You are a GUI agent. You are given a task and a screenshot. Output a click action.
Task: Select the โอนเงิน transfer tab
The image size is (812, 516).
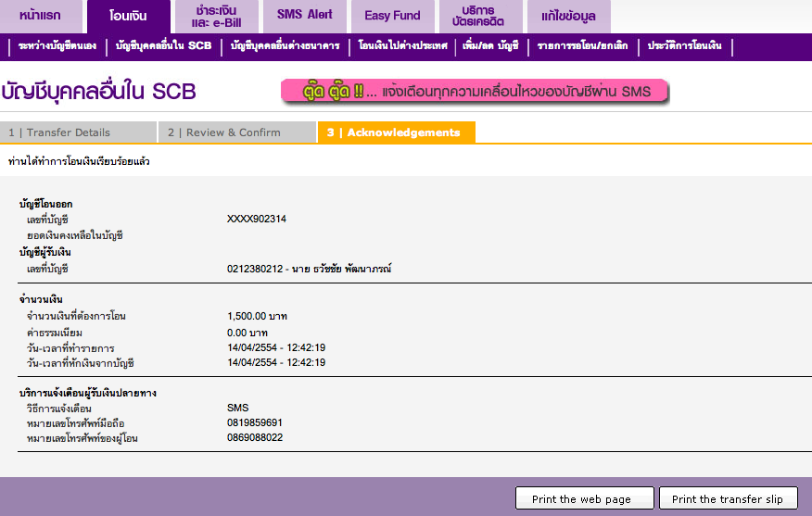pos(129,16)
